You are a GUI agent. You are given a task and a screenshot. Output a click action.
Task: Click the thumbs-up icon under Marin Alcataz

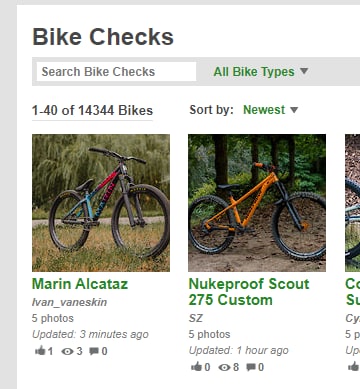point(40,351)
